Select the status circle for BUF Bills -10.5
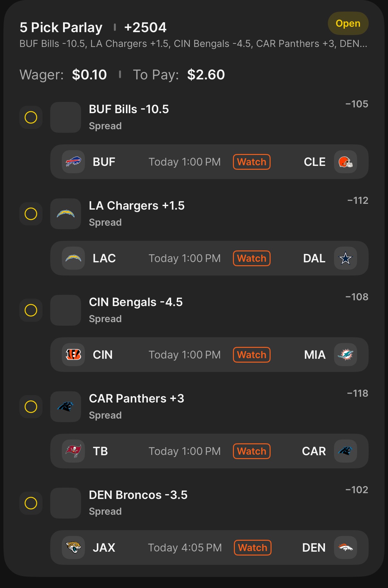This screenshot has height=588, width=388. pos(31,117)
